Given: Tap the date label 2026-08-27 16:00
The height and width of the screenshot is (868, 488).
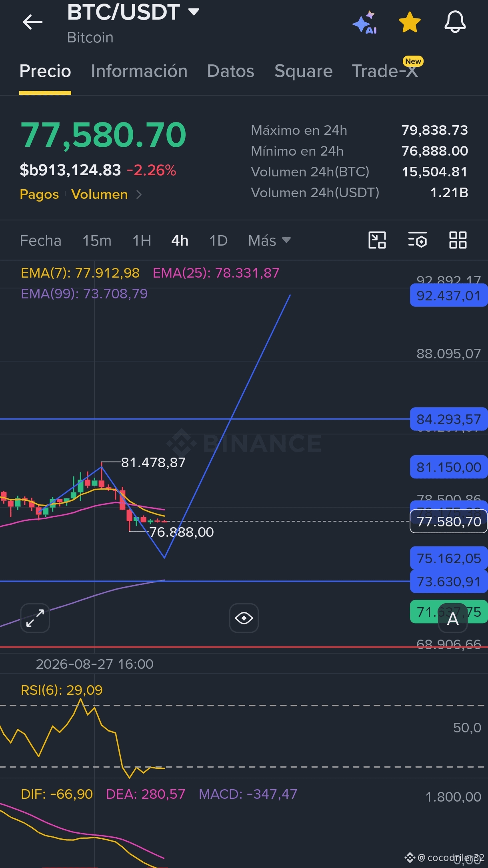Looking at the screenshot, I should point(95,664).
